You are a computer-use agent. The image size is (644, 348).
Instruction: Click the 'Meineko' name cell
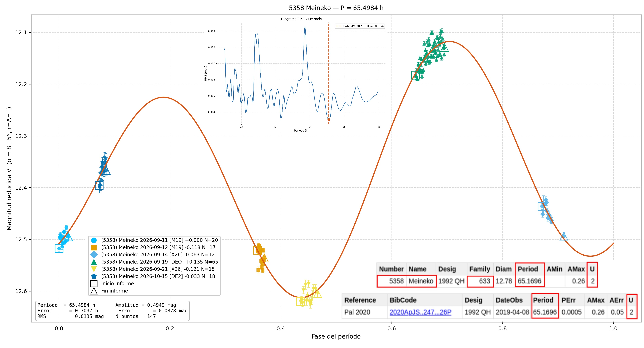(x=421, y=281)
